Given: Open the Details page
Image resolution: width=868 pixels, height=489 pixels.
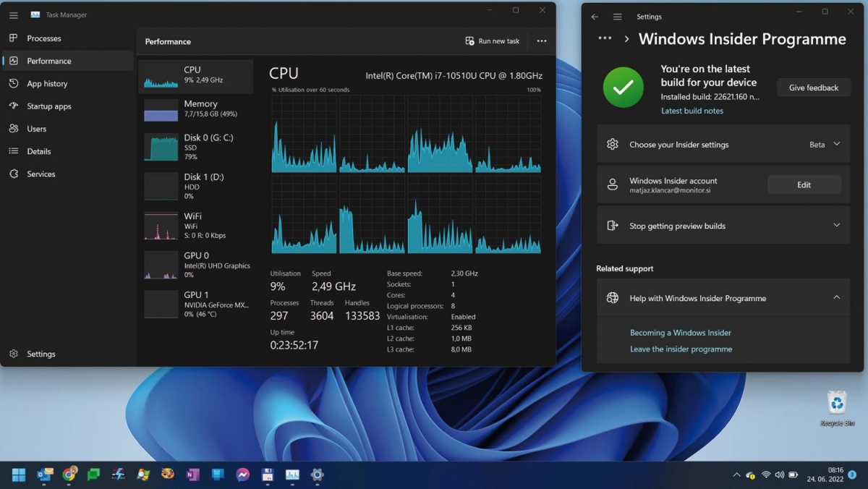Looking at the screenshot, I should click(68, 151).
